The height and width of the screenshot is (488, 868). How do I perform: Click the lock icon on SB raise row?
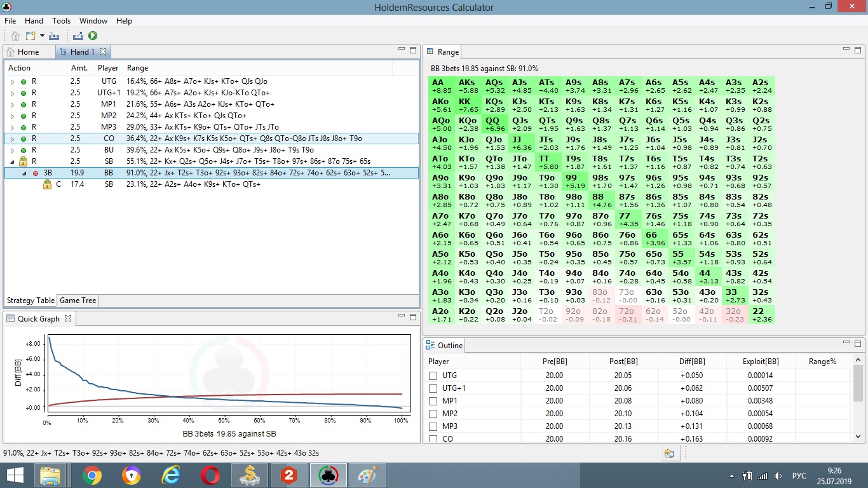point(24,161)
